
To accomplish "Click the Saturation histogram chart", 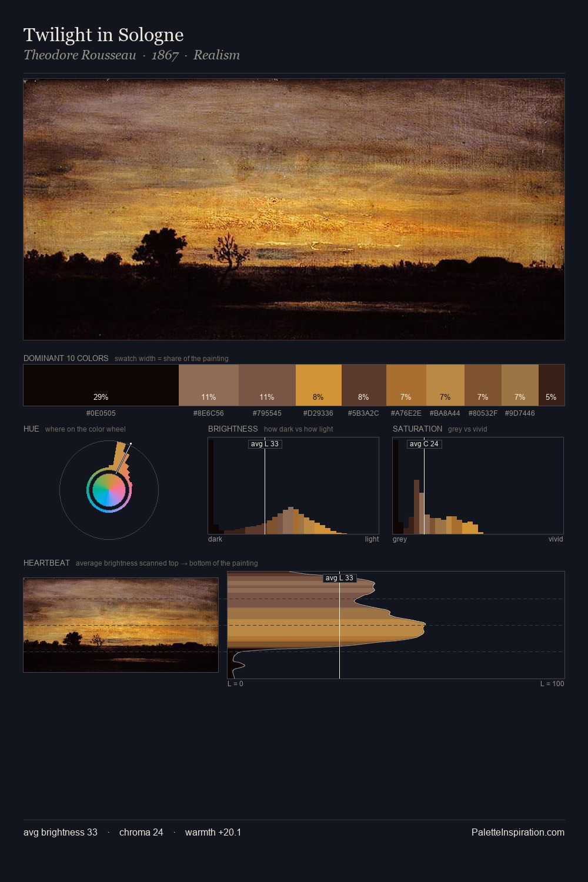I will point(478,486).
